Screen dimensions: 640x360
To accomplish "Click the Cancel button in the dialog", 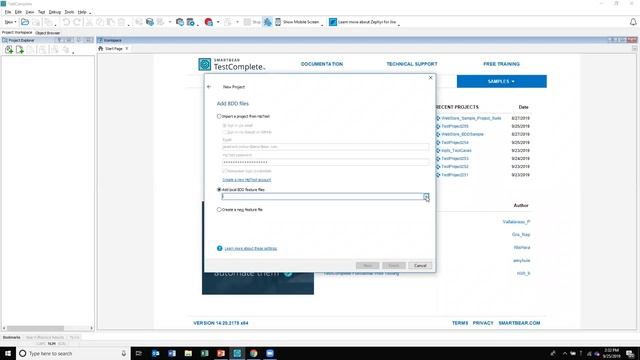I will [420, 266].
